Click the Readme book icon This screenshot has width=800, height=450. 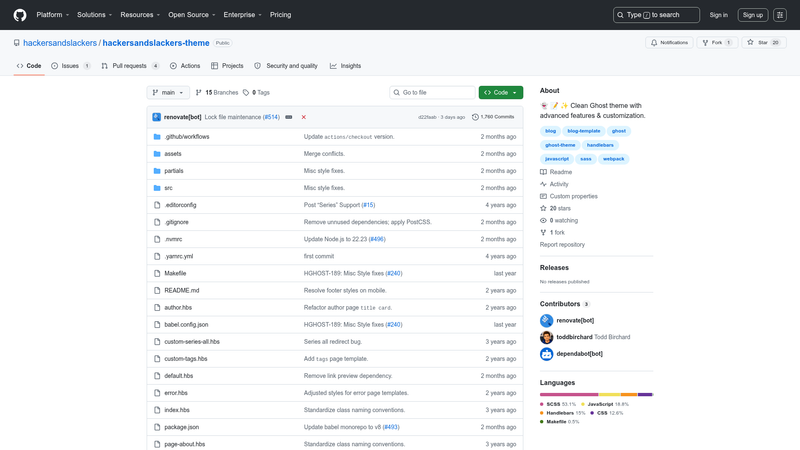(543, 172)
